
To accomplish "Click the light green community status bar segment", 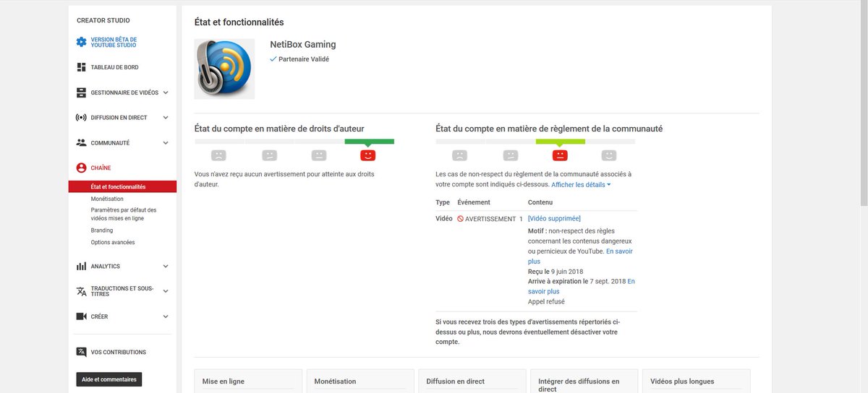I will (561, 142).
